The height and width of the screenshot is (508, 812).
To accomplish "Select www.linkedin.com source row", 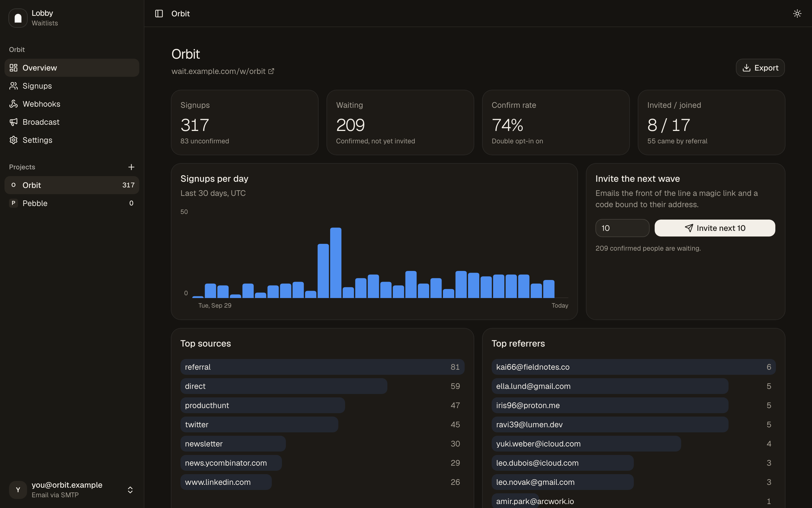I will tap(323, 482).
